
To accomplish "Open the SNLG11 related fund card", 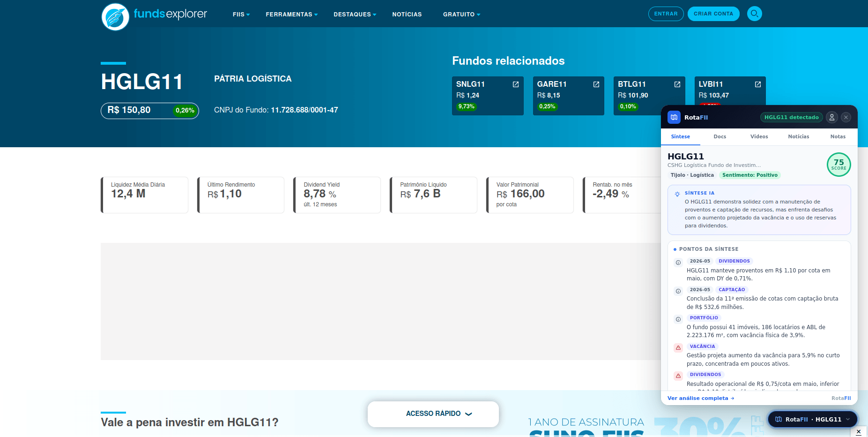I will point(488,96).
